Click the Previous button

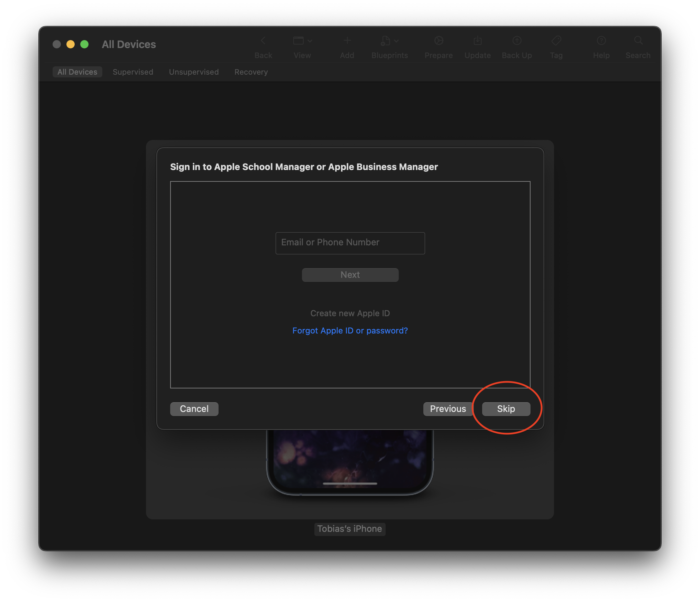pos(447,409)
